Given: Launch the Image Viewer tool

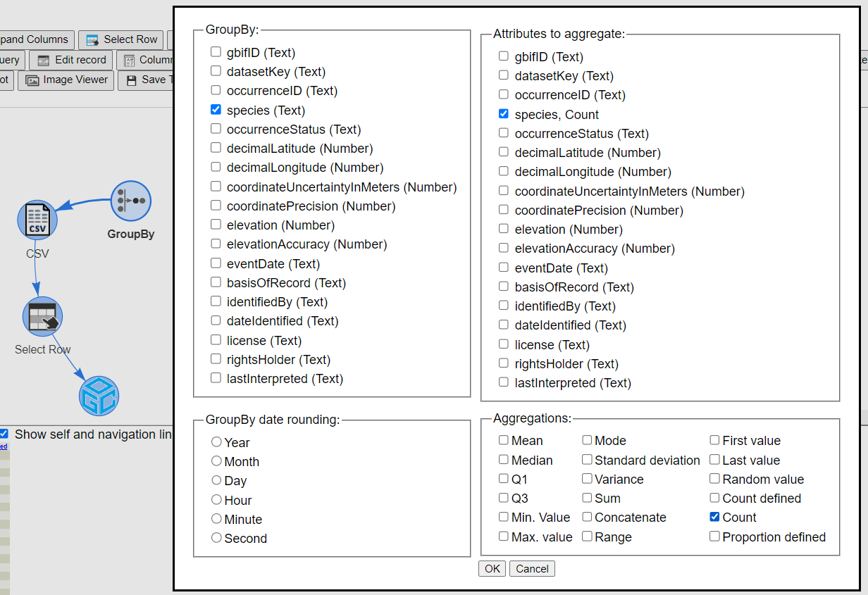Looking at the screenshot, I should [x=67, y=80].
